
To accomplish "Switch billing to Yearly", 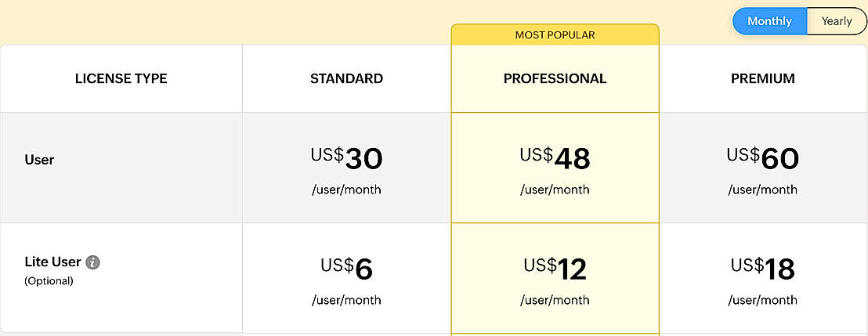I will [836, 21].
